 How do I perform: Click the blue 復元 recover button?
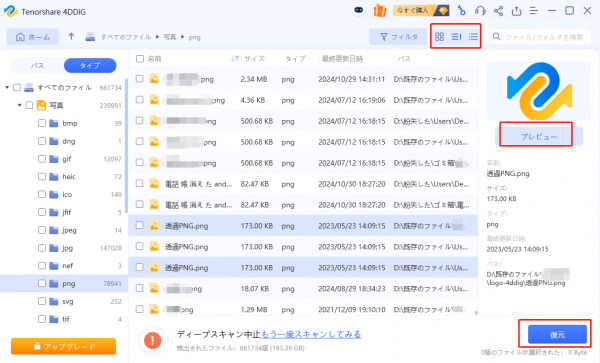[557, 335]
